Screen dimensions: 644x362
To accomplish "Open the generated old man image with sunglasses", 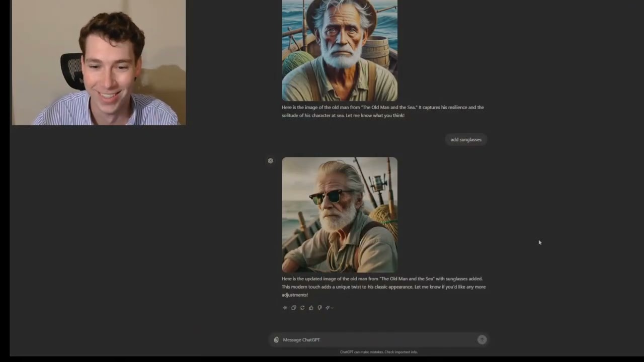I will (x=340, y=215).
